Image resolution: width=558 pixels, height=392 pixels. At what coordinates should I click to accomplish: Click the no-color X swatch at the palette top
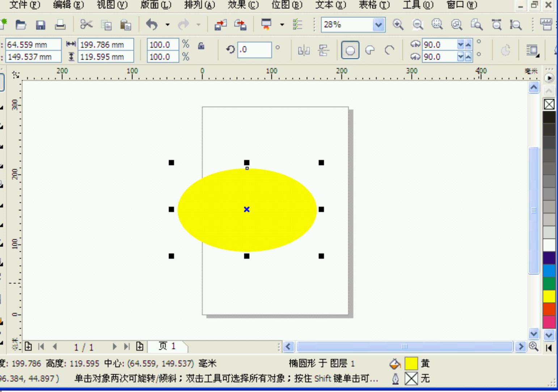pos(549,104)
